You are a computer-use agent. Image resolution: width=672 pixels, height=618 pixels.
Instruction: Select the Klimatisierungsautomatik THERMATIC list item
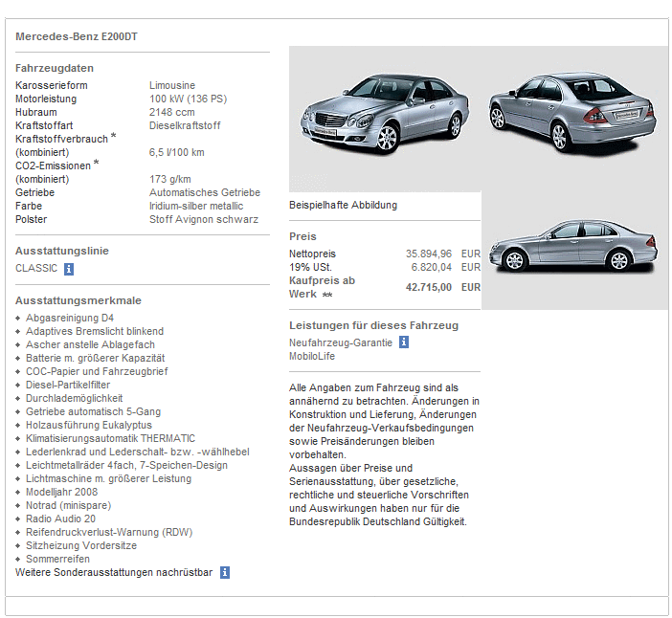[110, 438]
